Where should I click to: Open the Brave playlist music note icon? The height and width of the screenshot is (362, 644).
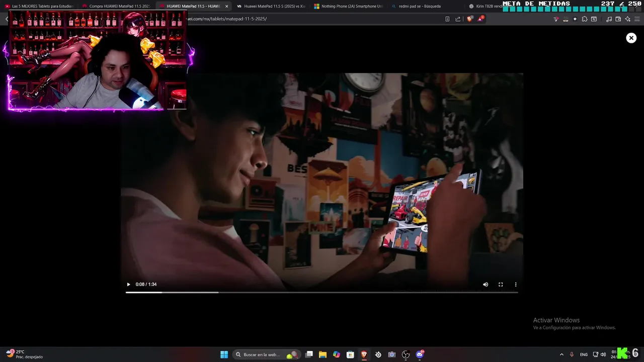point(609,19)
